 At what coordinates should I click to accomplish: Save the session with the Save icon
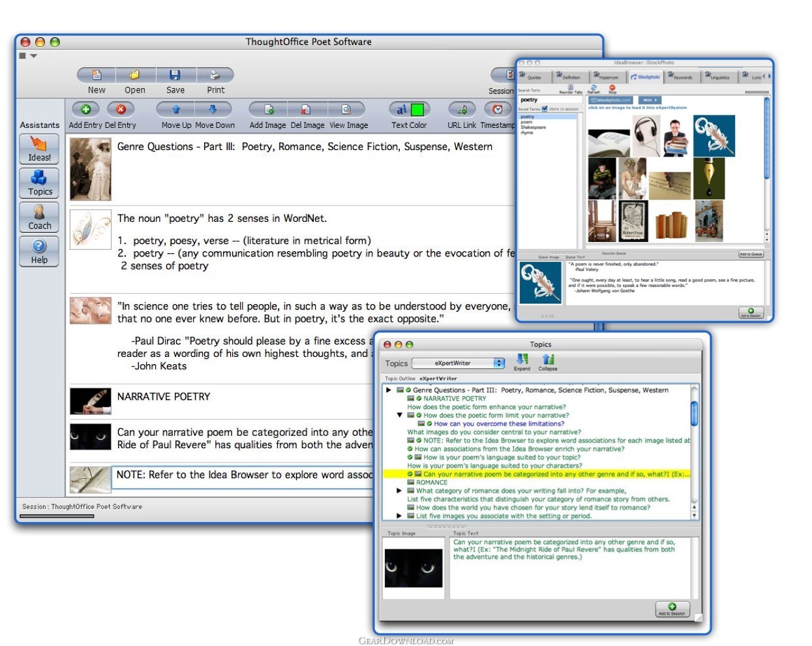(175, 75)
